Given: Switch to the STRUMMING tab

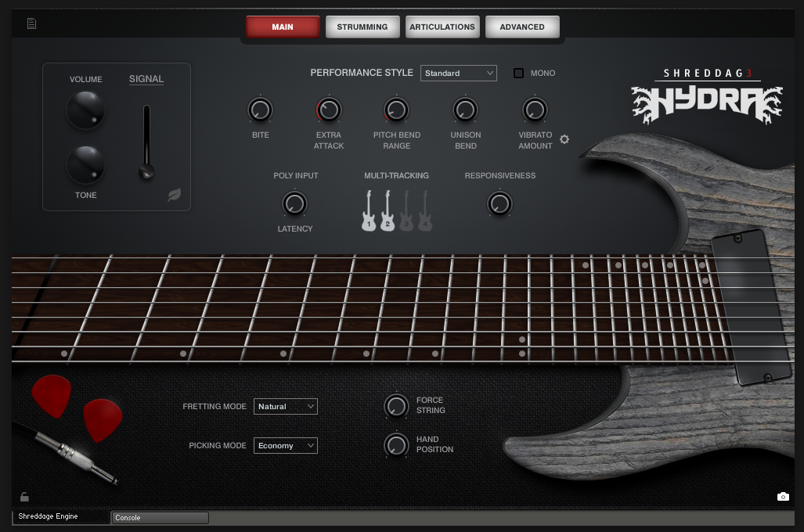Looking at the screenshot, I should point(362,26).
